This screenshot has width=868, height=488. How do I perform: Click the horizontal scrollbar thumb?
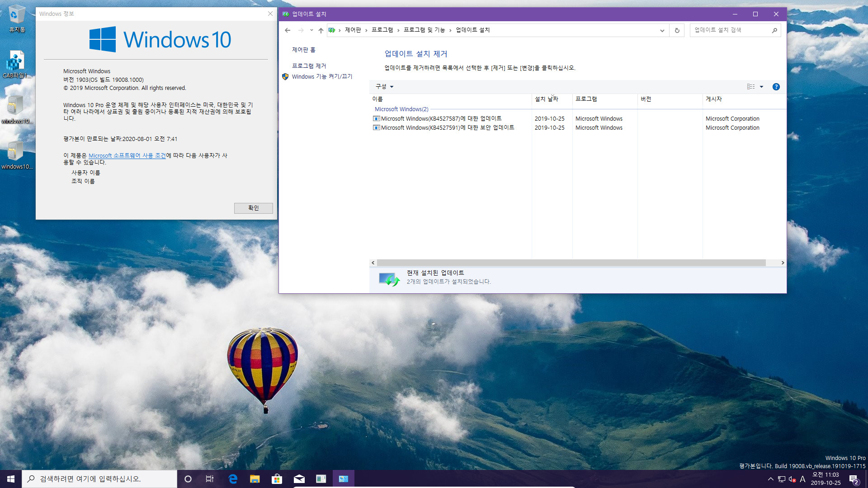pyautogui.click(x=571, y=263)
